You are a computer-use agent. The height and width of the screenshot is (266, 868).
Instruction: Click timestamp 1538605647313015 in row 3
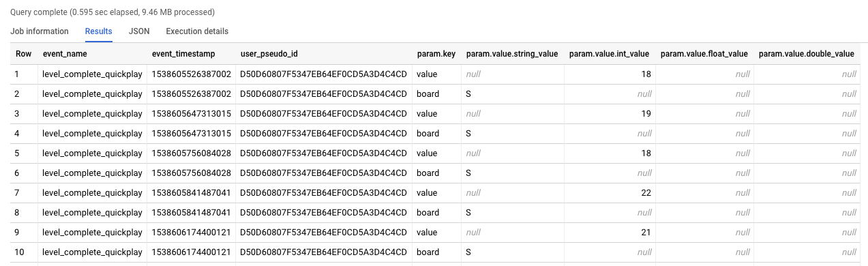pyautogui.click(x=192, y=113)
